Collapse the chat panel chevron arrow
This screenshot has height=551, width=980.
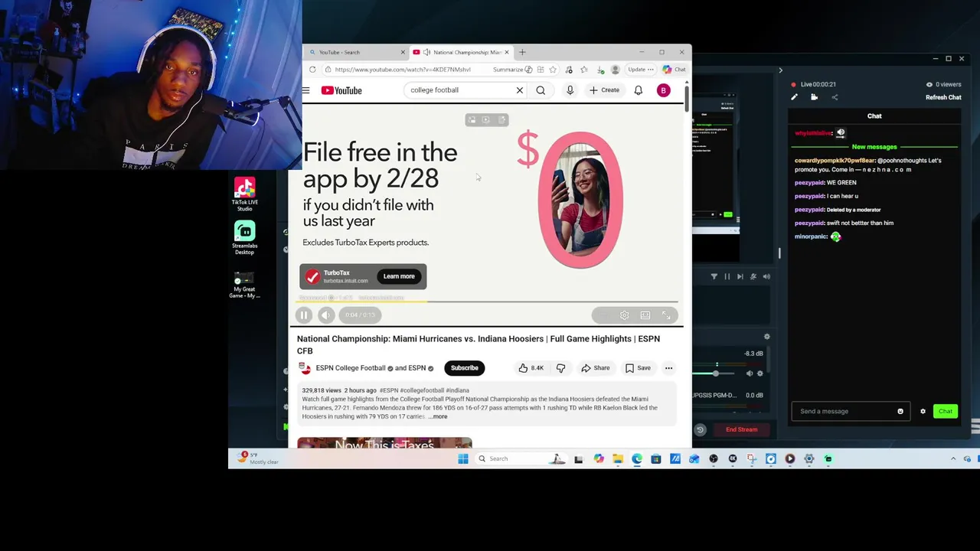[x=780, y=70]
